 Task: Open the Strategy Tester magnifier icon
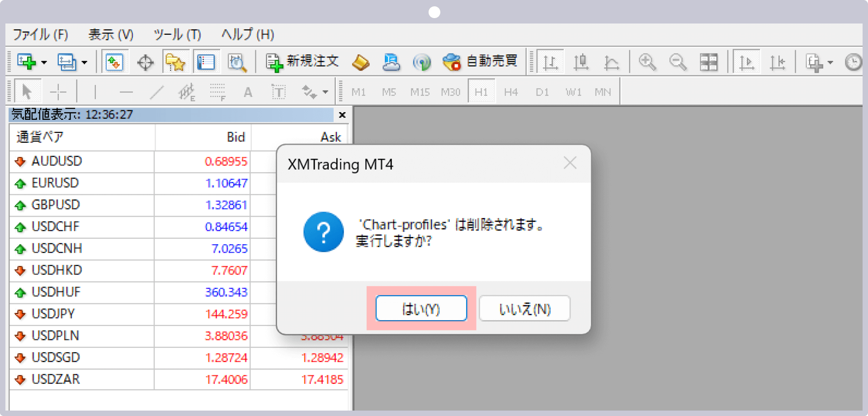tap(237, 62)
